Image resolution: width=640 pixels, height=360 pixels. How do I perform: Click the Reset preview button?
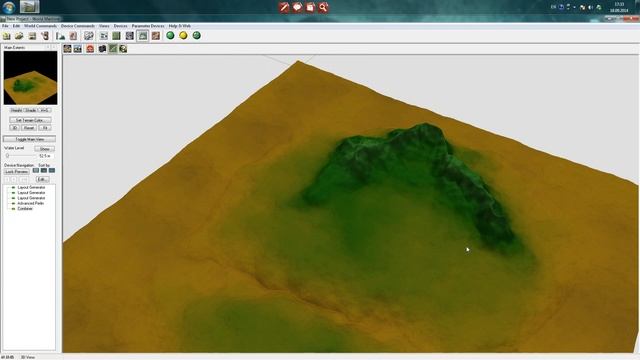[29, 128]
